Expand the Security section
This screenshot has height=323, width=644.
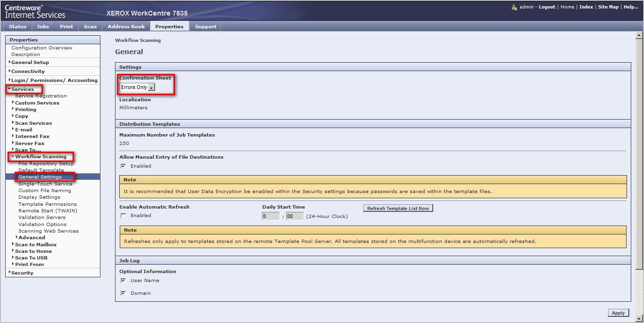click(22, 273)
